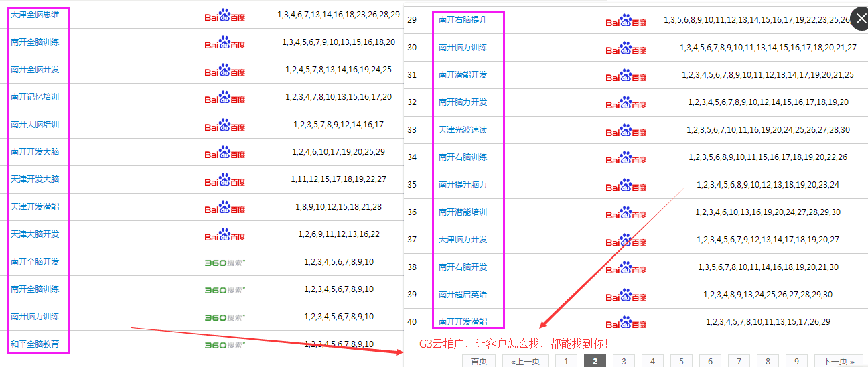Click Baidu logo in row 30 南开脑力训练

click(626, 48)
